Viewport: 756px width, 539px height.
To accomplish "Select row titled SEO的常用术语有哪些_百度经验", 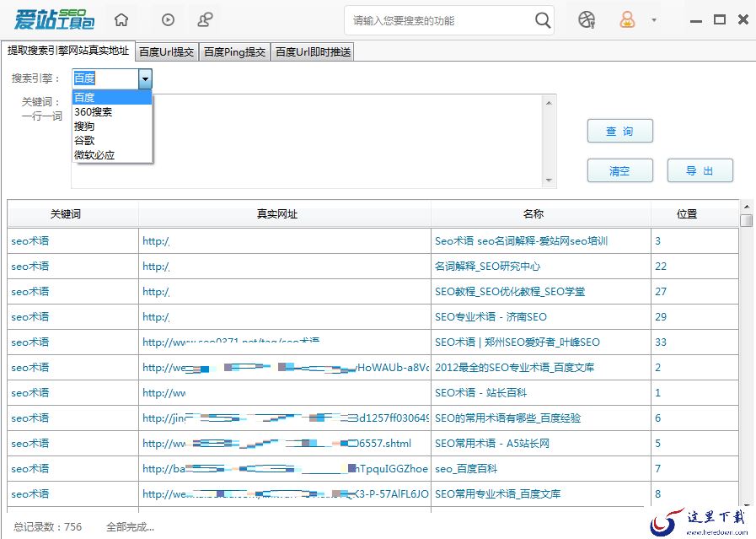I will click(373, 418).
